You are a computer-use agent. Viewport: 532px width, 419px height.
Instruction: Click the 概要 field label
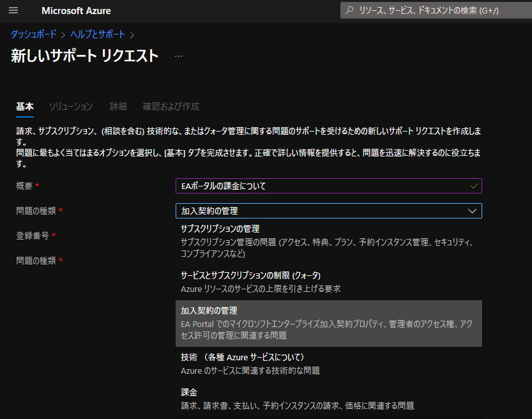(24, 186)
